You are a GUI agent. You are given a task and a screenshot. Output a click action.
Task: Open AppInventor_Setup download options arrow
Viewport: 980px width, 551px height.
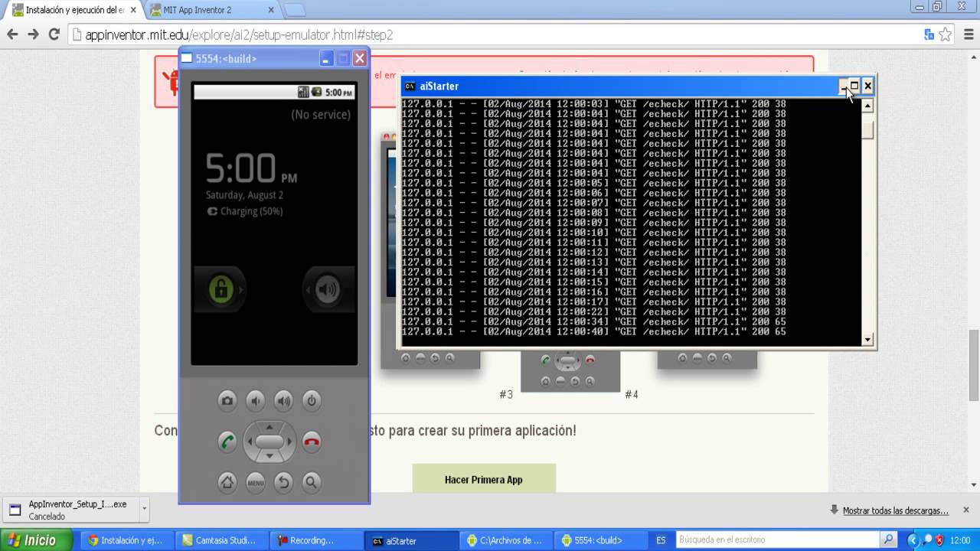click(x=143, y=509)
